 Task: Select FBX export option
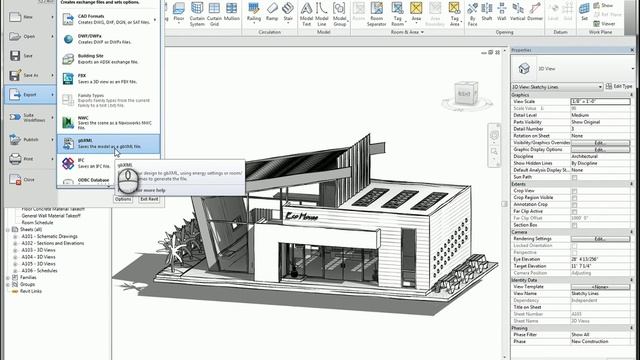(x=109, y=78)
